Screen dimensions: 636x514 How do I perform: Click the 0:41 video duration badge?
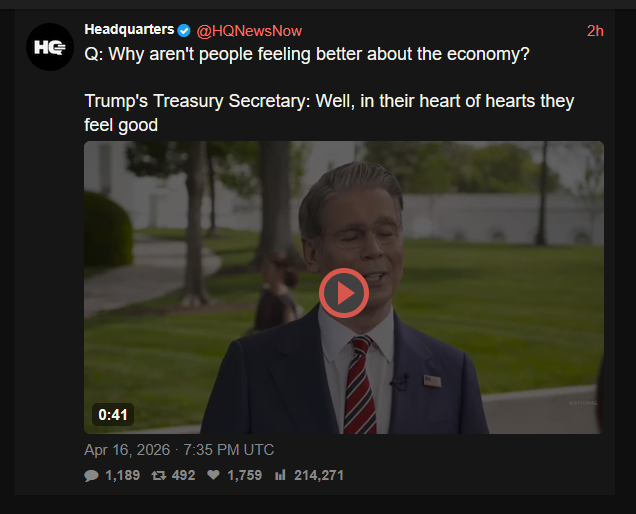coord(113,415)
